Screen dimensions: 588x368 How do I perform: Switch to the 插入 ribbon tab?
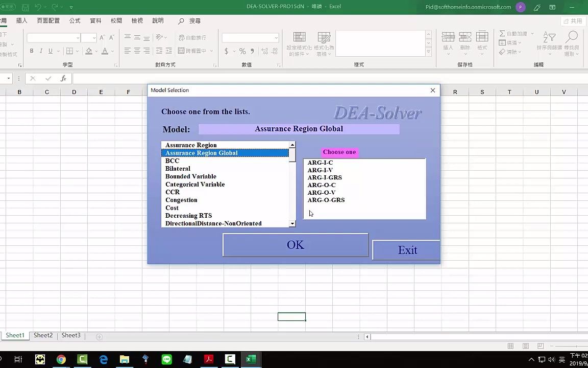pos(21,20)
